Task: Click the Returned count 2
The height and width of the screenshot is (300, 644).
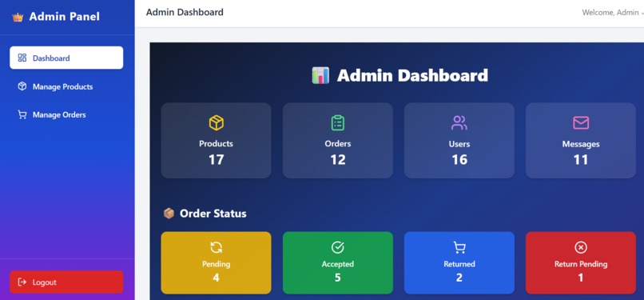Action: coord(459,278)
